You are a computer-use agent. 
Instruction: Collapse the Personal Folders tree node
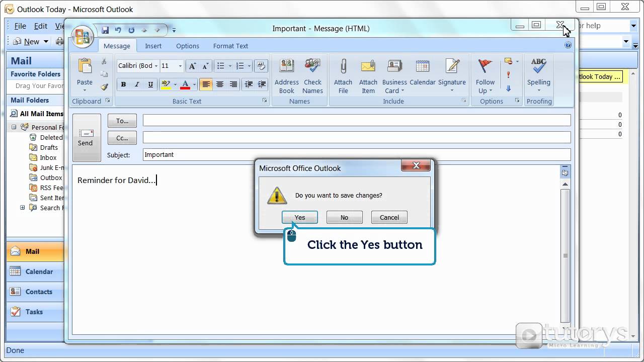14,127
